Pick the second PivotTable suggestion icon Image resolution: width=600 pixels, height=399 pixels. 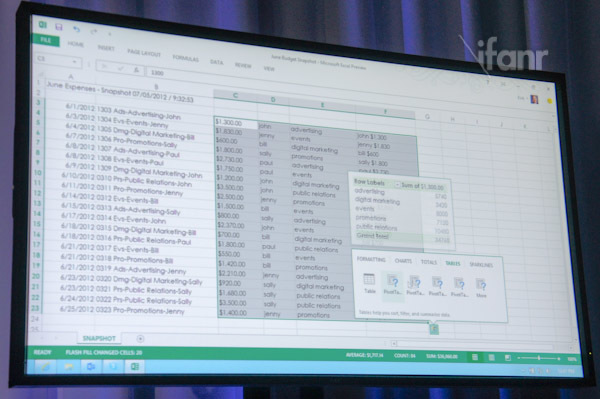coord(415,285)
